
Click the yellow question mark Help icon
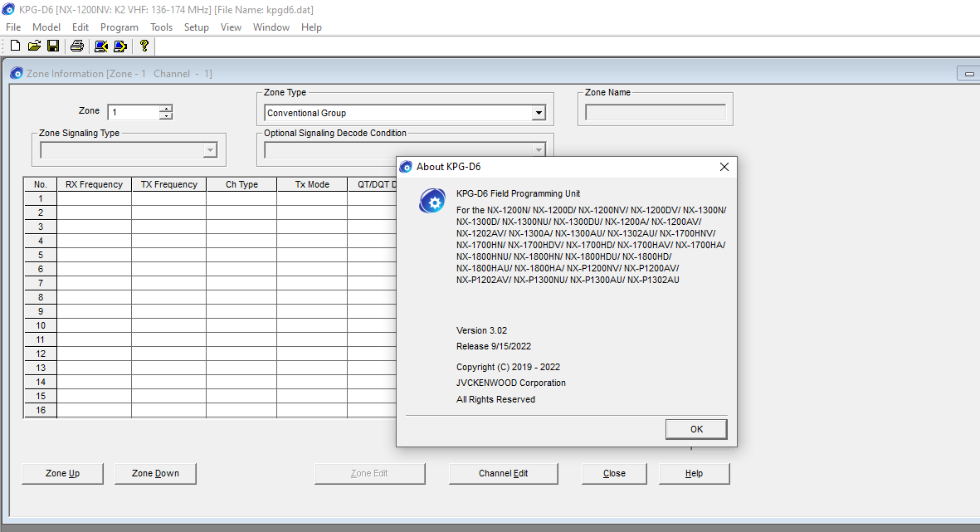coord(144,46)
